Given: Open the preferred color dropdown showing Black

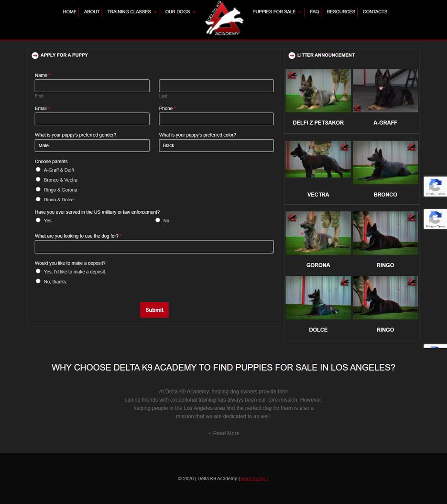Looking at the screenshot, I should pyautogui.click(x=216, y=146).
